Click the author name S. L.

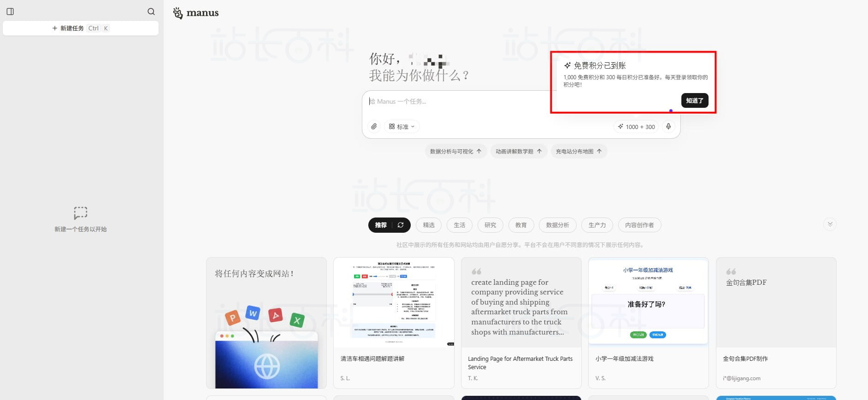point(345,378)
